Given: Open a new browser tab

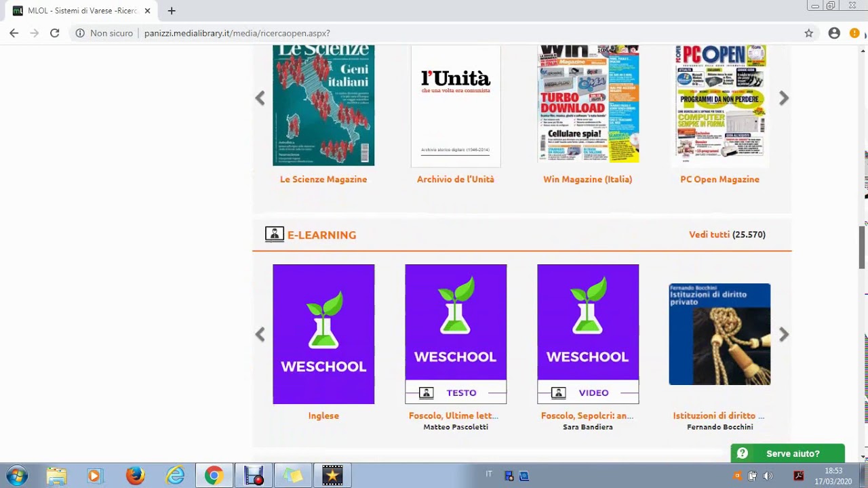Looking at the screenshot, I should tap(172, 11).
